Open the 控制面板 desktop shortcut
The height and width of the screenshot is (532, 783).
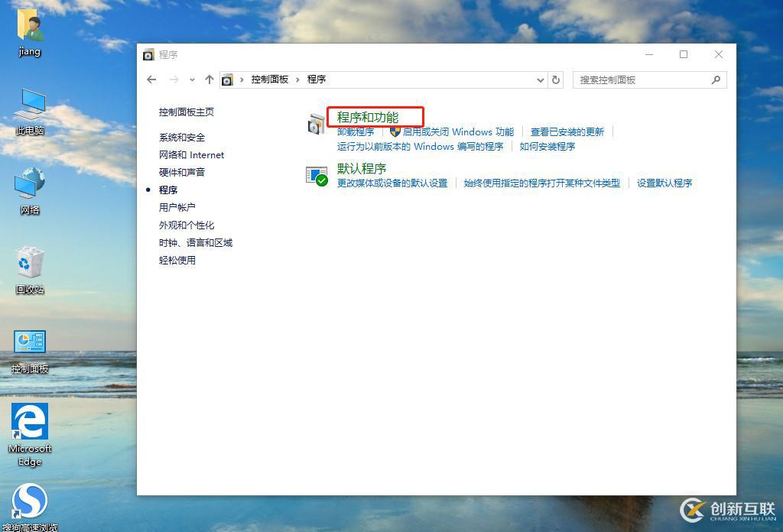[x=30, y=351]
